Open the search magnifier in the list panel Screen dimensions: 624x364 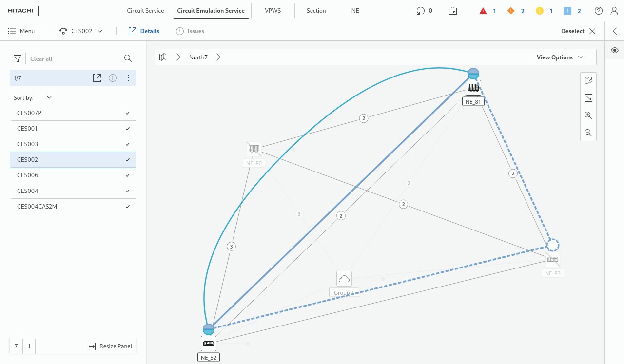pos(128,58)
